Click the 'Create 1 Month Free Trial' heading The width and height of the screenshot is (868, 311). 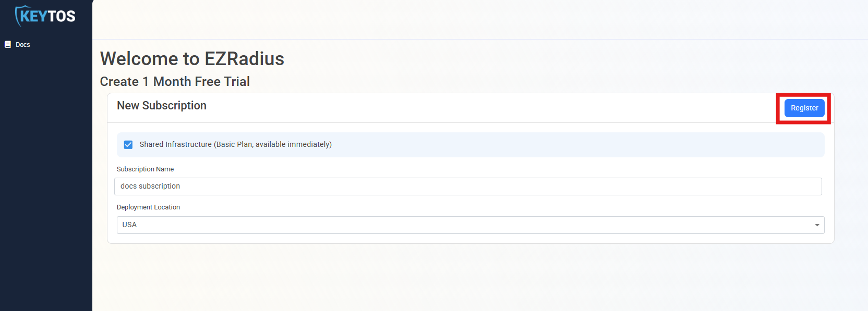tap(175, 82)
